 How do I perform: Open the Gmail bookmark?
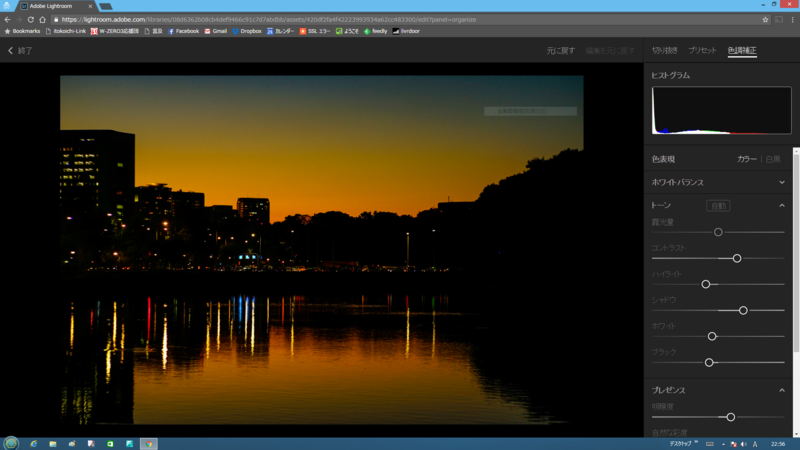(x=216, y=31)
